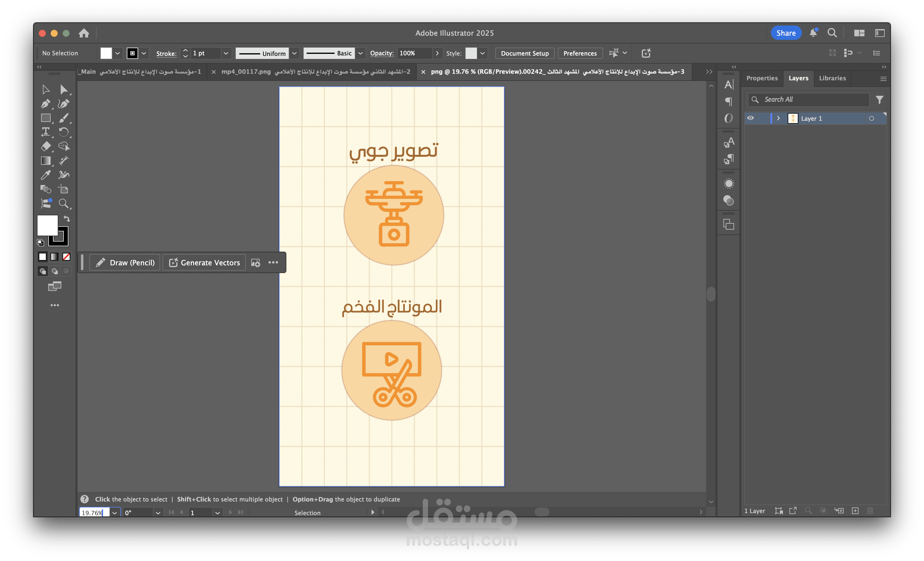
Task: Click the white fill color swatch
Action: tap(47, 225)
